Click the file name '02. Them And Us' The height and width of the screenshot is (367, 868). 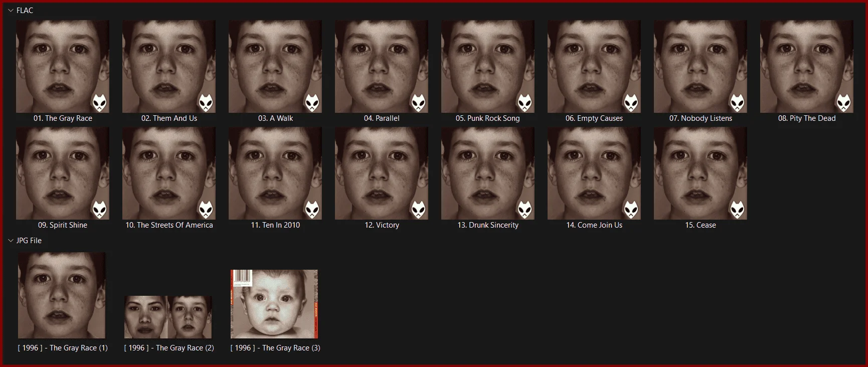(x=169, y=118)
